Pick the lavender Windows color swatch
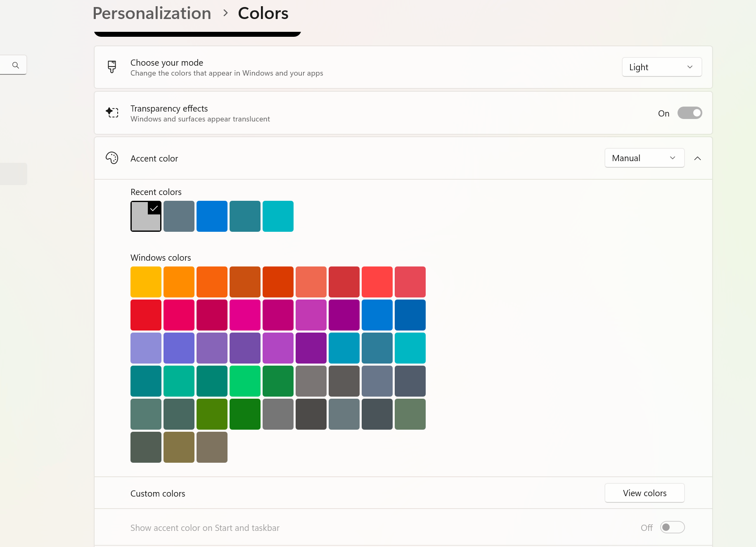This screenshot has width=756, height=547. click(x=146, y=348)
